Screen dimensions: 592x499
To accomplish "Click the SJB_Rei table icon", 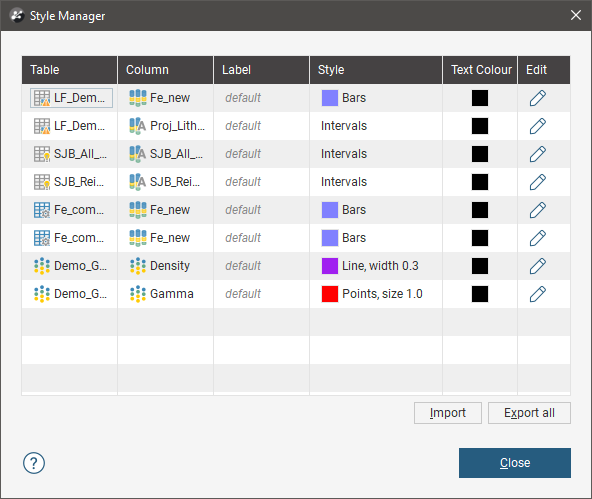I will (42, 182).
